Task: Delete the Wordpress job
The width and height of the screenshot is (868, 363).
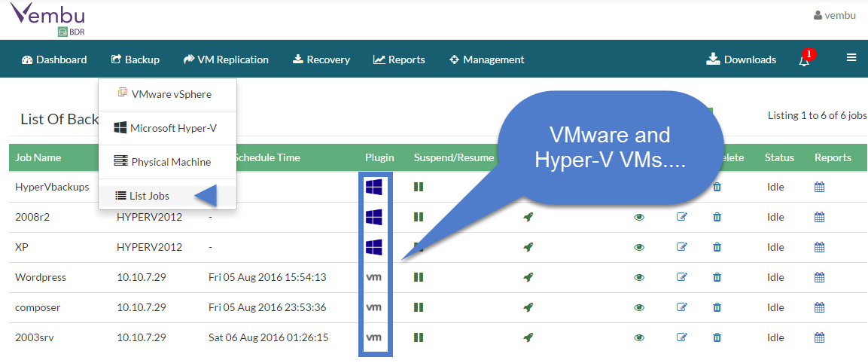Action: tap(717, 276)
